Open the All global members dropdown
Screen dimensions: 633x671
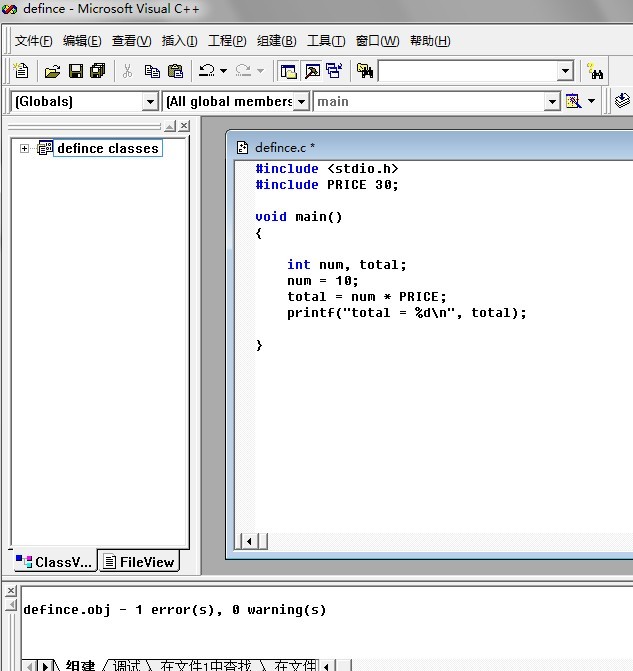tap(301, 102)
